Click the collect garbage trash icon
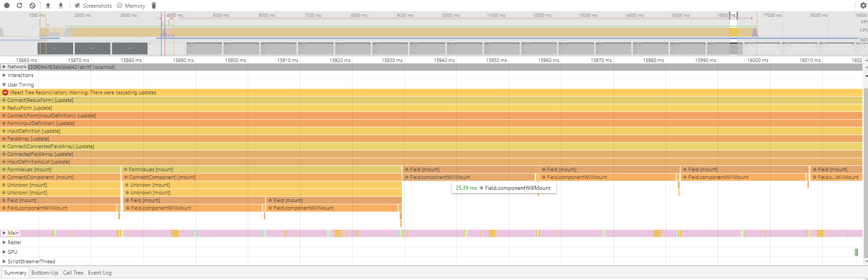 [153, 5]
